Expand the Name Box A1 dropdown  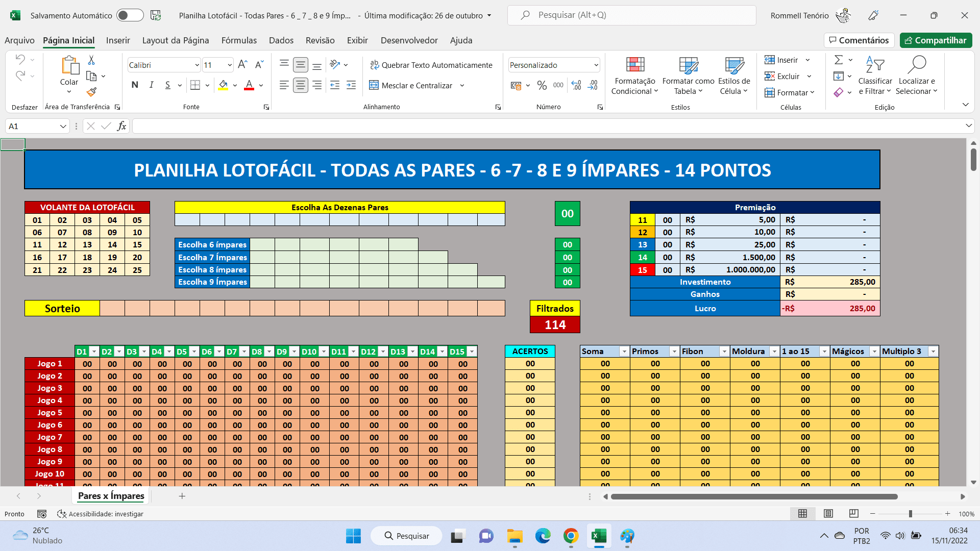coord(63,126)
